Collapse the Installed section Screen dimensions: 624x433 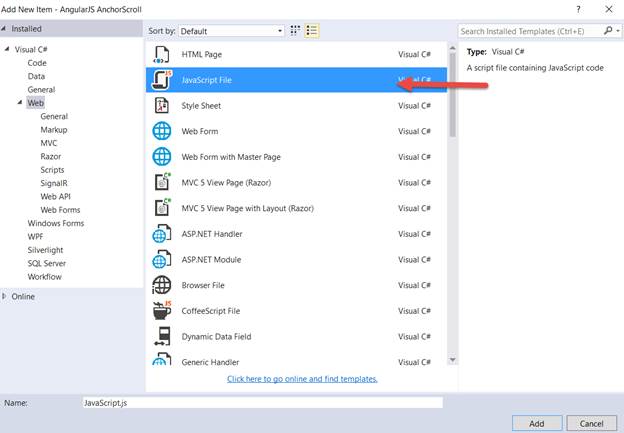point(4,29)
